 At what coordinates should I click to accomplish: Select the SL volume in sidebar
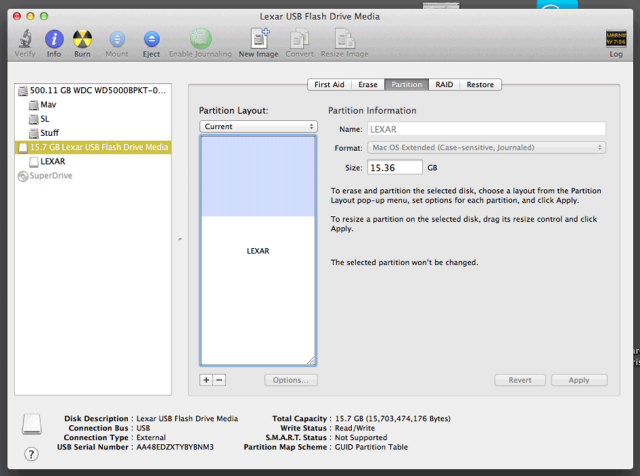click(x=93, y=119)
